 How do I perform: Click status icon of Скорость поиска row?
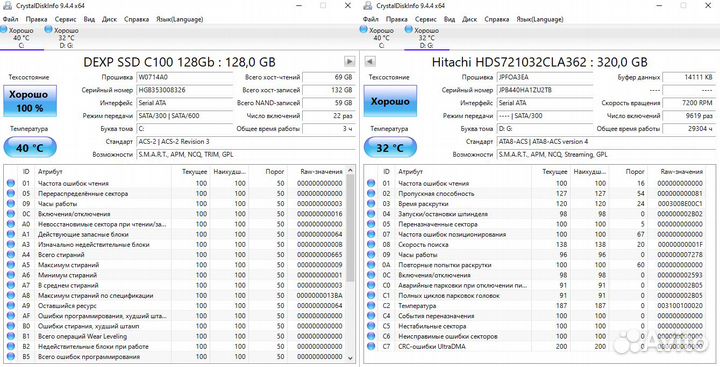click(x=371, y=244)
